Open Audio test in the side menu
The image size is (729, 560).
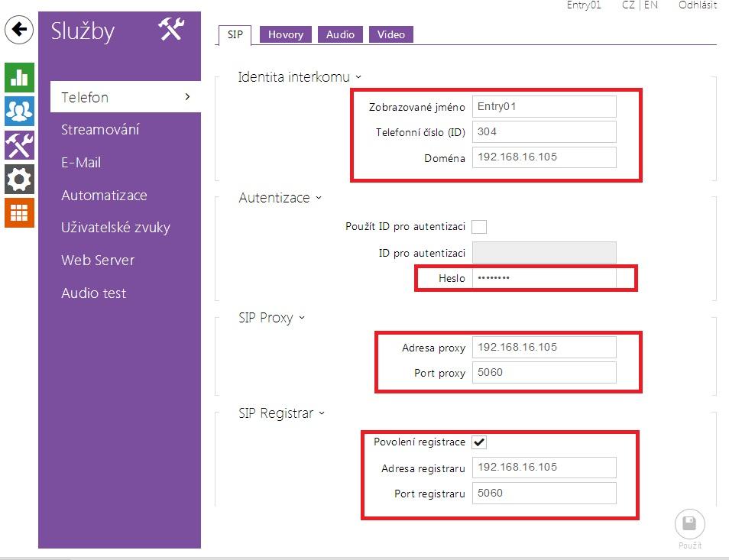pyautogui.click(x=93, y=293)
